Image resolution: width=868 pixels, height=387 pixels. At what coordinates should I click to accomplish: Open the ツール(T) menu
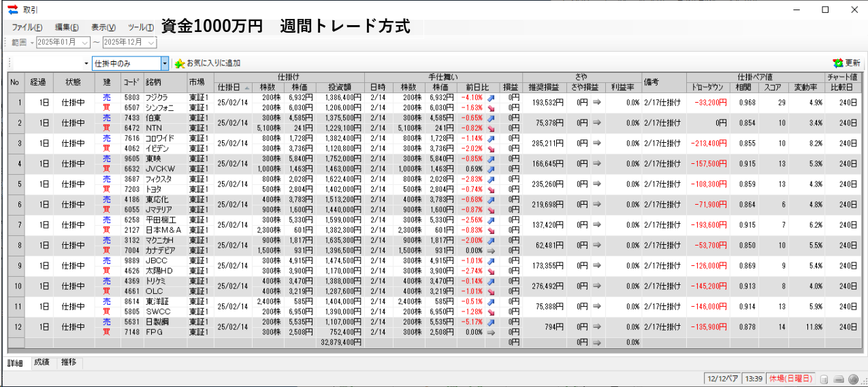point(140,27)
